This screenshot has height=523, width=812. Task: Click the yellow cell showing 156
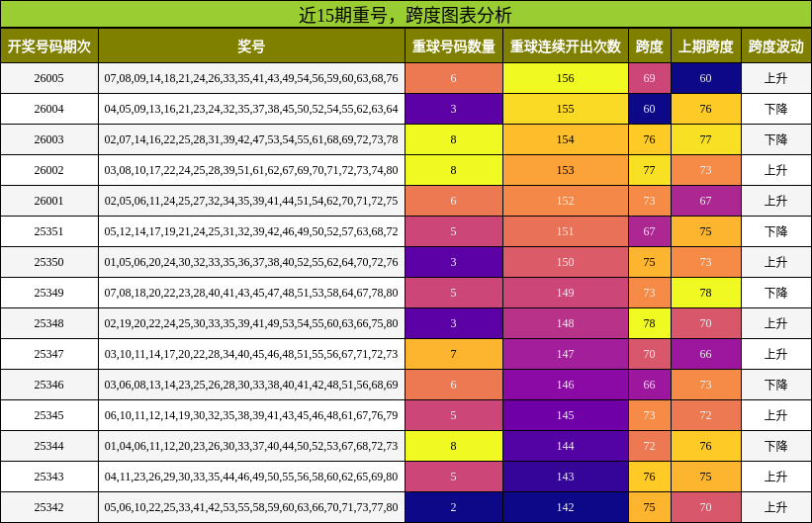pyautogui.click(x=566, y=78)
